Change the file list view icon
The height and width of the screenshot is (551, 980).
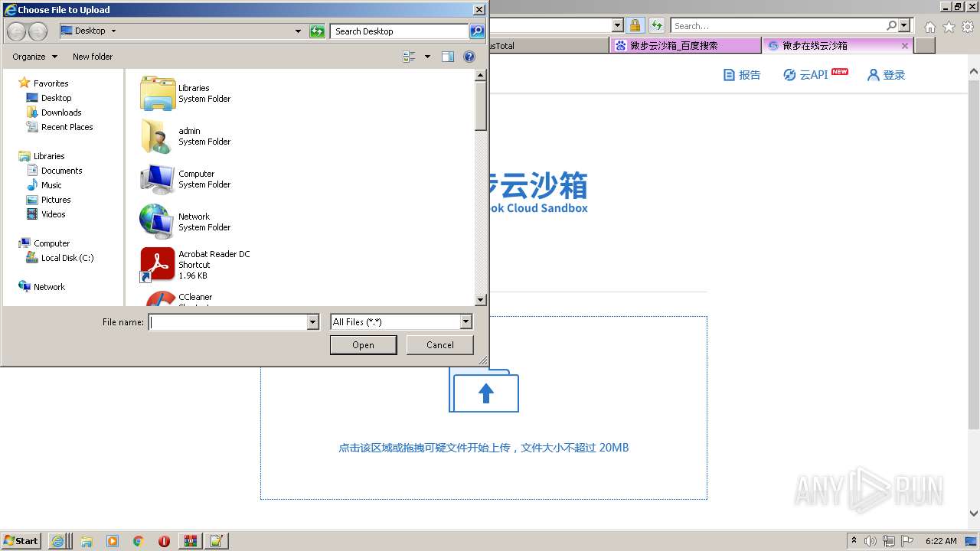pyautogui.click(x=409, y=57)
